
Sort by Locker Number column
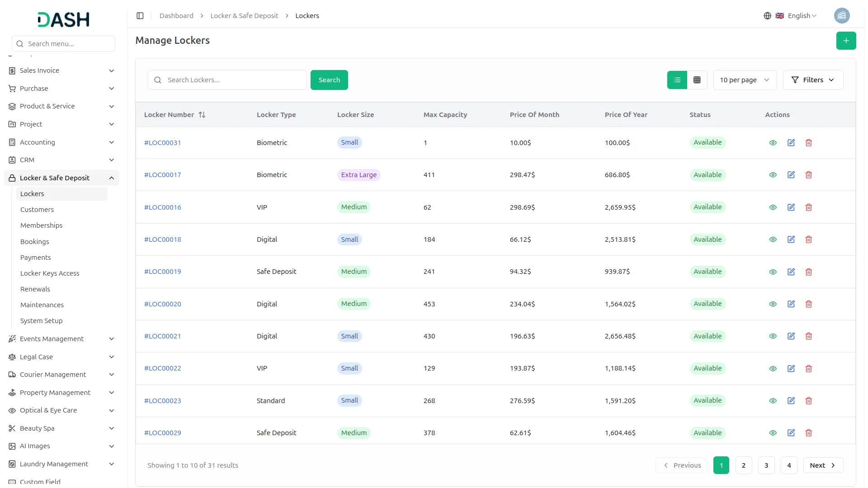(202, 114)
